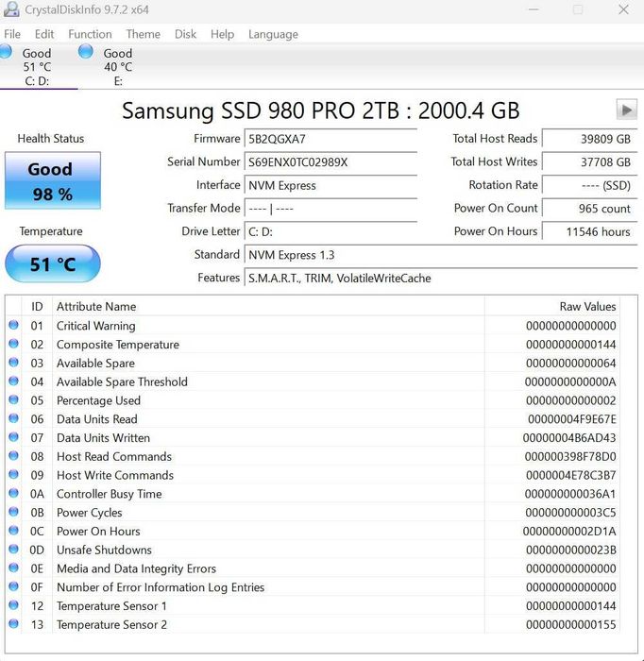
Task: Click the Good 98 % health status button
Action: (x=53, y=181)
